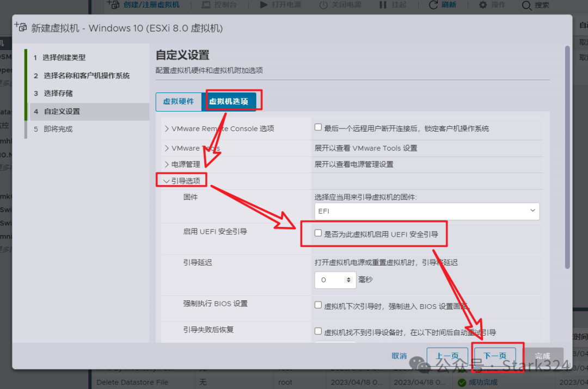Toggle the UEFI secure boot checkbox
Image resolution: width=588 pixels, height=389 pixels.
click(318, 233)
